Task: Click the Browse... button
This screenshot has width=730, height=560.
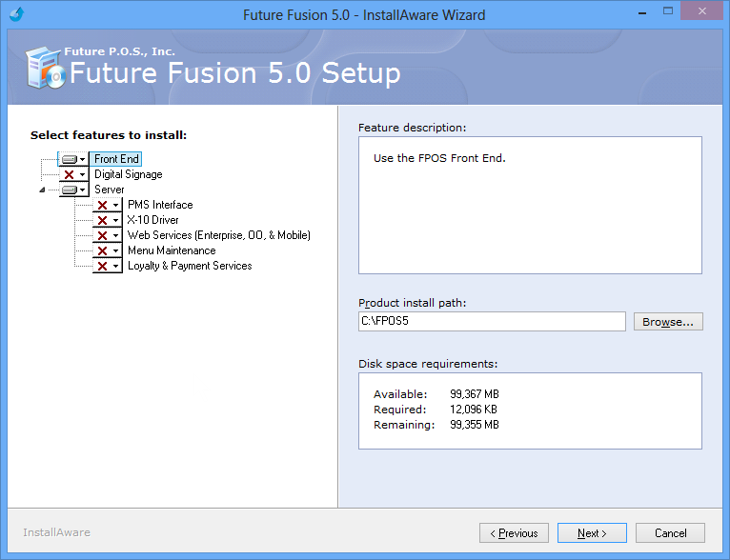Action: tap(668, 322)
